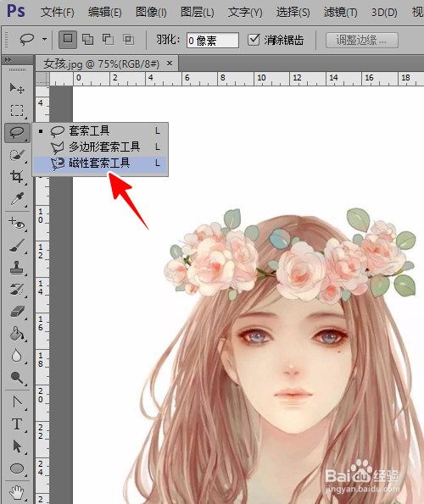
Task: Switch to 女孩.jpg document tab
Action: [x=101, y=64]
